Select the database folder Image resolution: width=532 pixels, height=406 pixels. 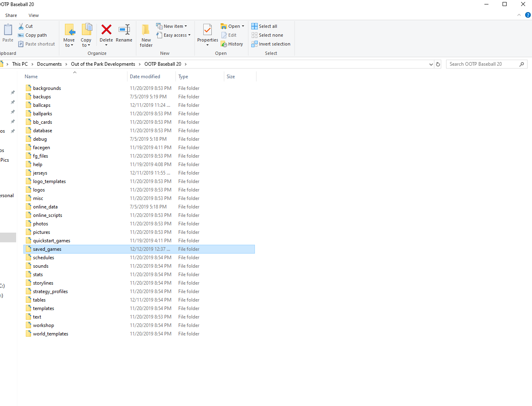pyautogui.click(x=43, y=131)
